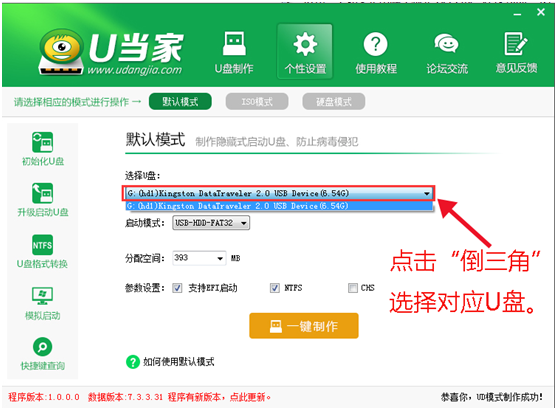This screenshot has height=410, width=557.
Task: Open 使用教程 question mark icon
Action: coord(375,44)
